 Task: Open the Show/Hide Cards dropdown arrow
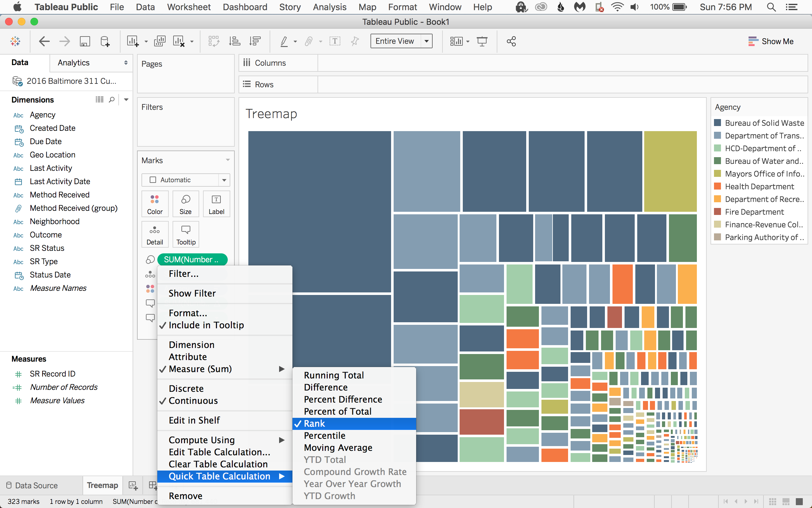point(468,42)
